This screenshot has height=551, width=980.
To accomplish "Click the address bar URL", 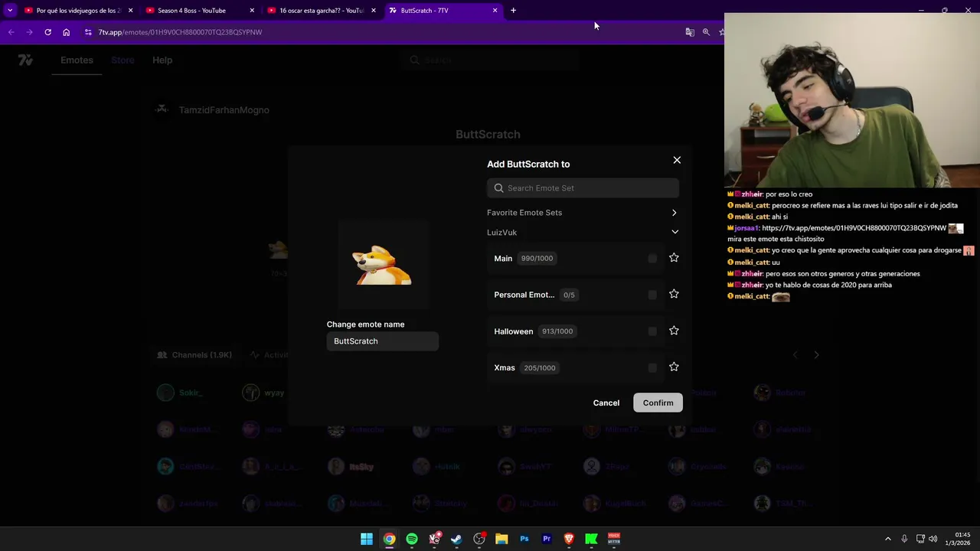I will [180, 32].
